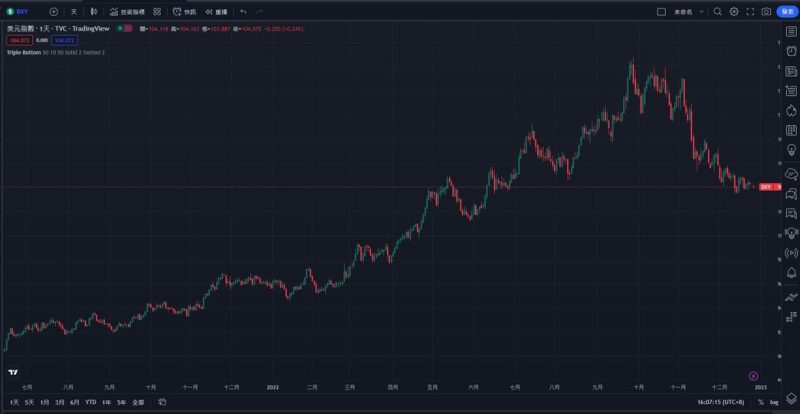Open the candlestick chart style selector
Screen dimensions: 800x414
coord(93,11)
